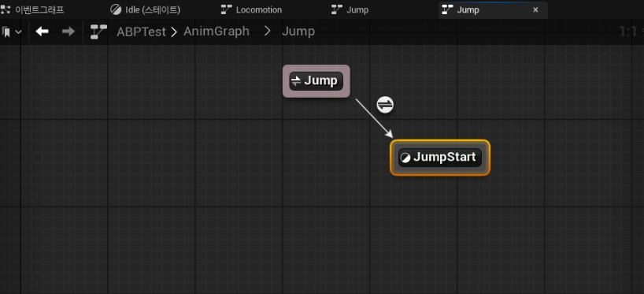Screen dimensions: 644x294
Task: Click the forward navigation arrow
Action: coord(68,32)
